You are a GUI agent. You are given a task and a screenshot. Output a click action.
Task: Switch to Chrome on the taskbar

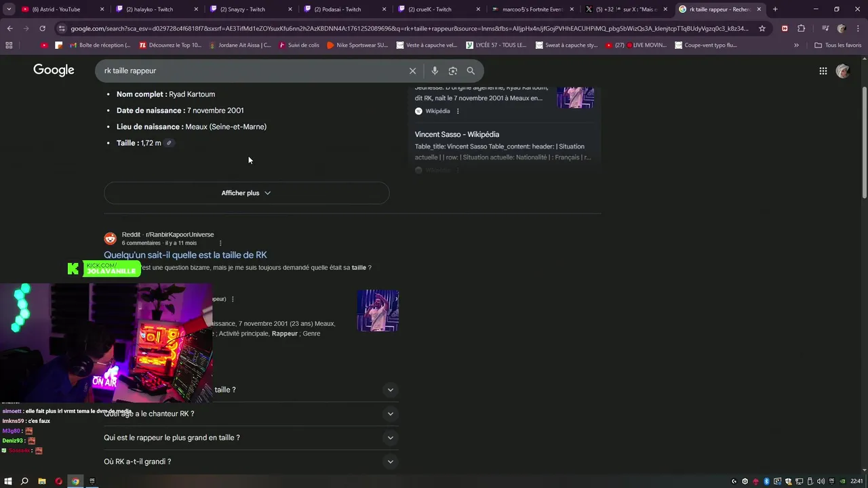click(75, 481)
